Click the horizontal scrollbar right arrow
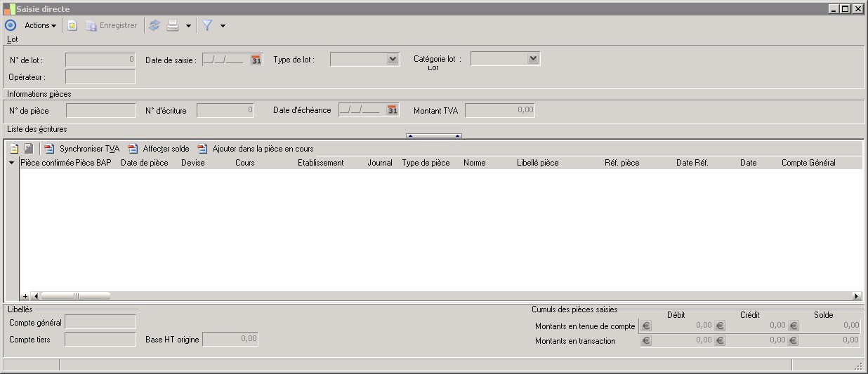868x374 pixels. 857,297
